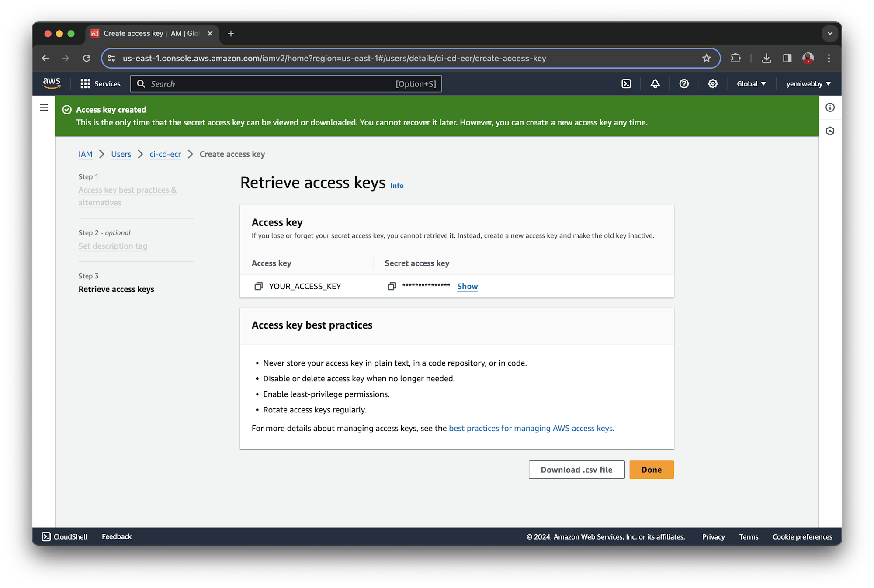Open AWS help using the question mark icon
This screenshot has height=588, width=874.
point(684,83)
